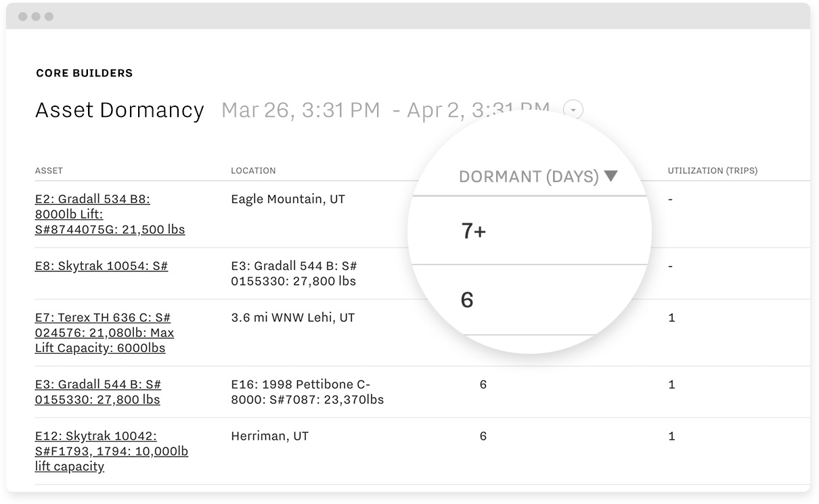This screenshot has height=504, width=819.
Task: Toggle sort order on dormancy column
Action: [x=611, y=175]
